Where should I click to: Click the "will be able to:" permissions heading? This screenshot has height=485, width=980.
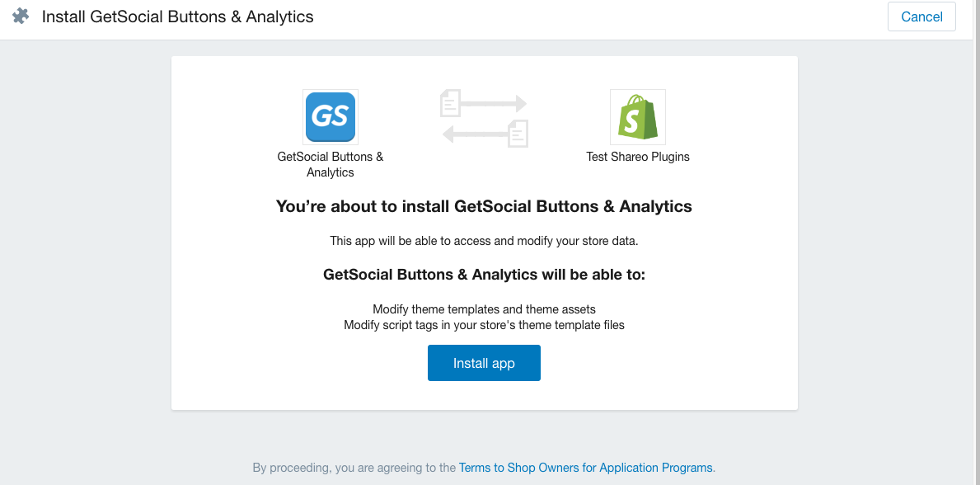(x=485, y=275)
